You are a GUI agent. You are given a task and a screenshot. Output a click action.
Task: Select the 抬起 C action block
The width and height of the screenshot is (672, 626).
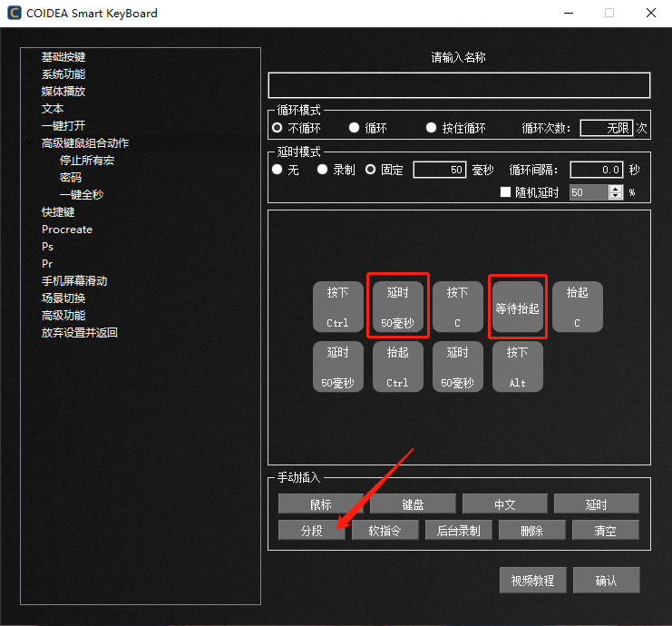[x=578, y=307]
